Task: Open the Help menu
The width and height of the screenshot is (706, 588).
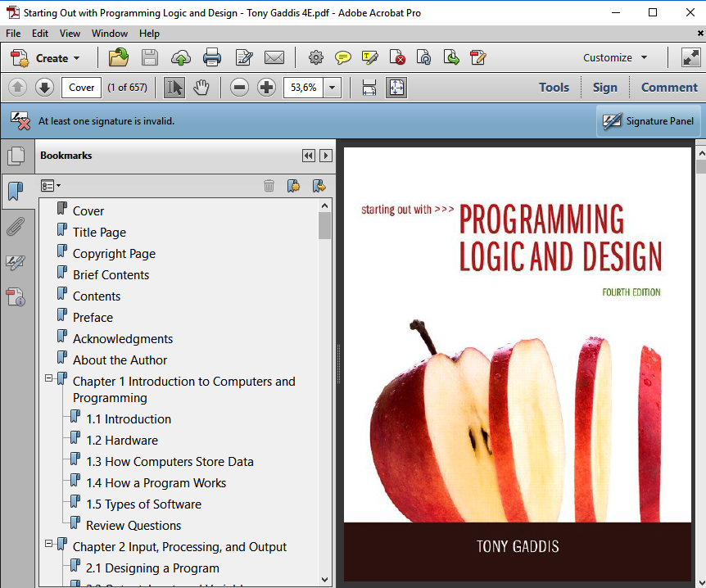Action: [149, 34]
